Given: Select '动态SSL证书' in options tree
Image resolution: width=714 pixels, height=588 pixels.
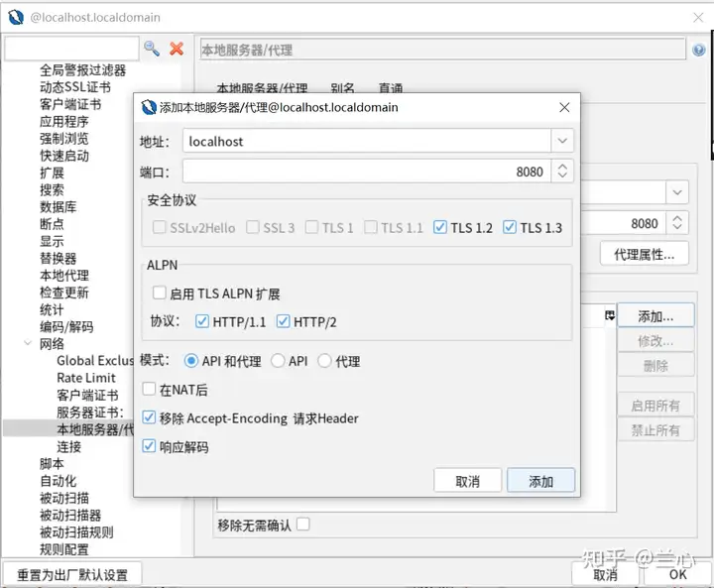Looking at the screenshot, I should tap(75, 87).
